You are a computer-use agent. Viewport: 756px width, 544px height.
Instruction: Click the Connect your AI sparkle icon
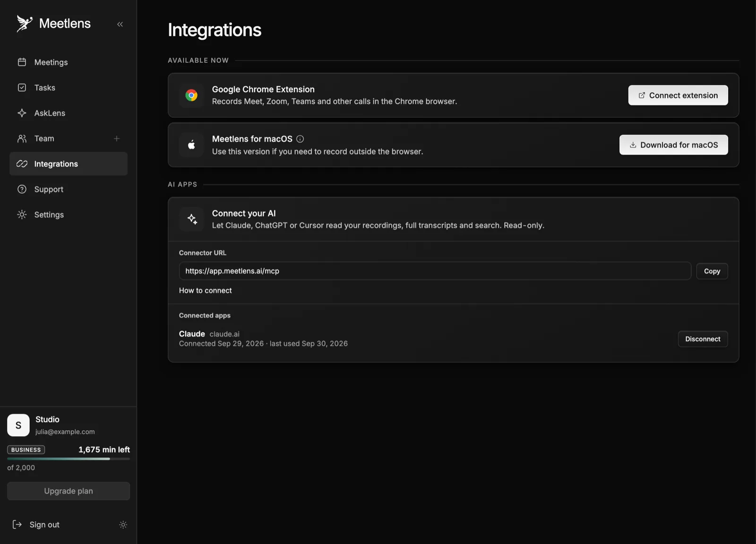coord(192,219)
